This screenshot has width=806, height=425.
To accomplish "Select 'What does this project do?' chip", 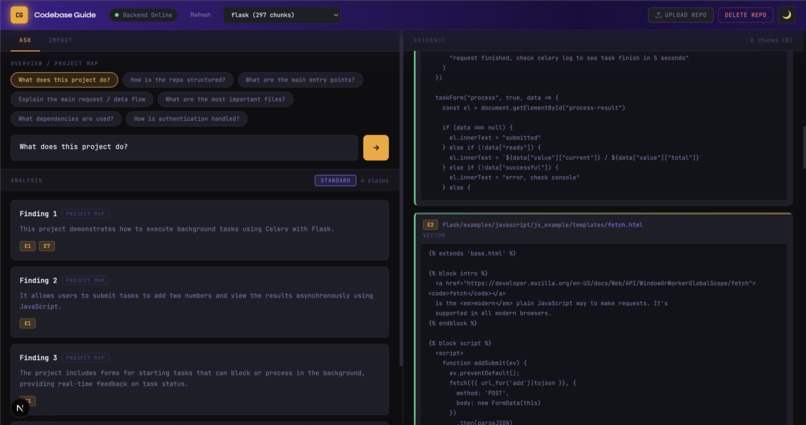I will click(64, 80).
